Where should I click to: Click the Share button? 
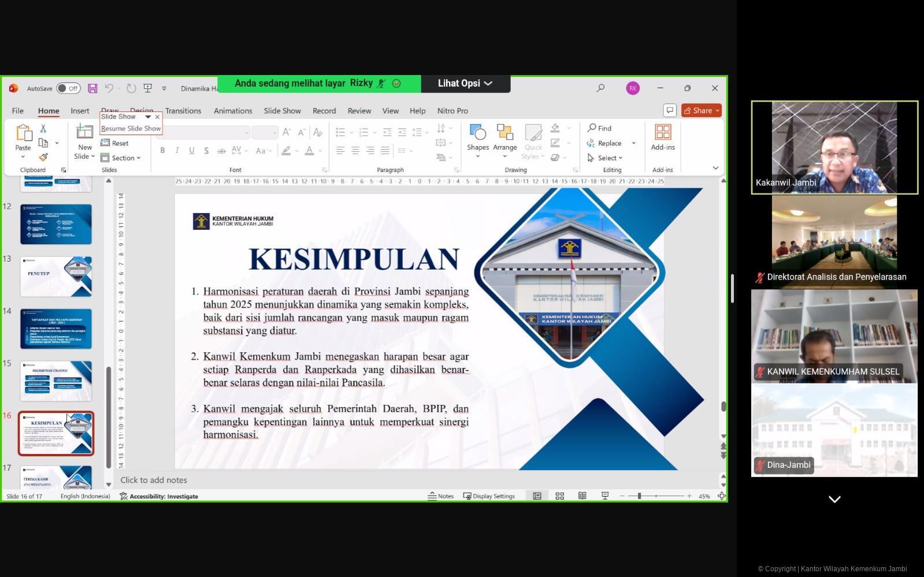pyautogui.click(x=702, y=110)
